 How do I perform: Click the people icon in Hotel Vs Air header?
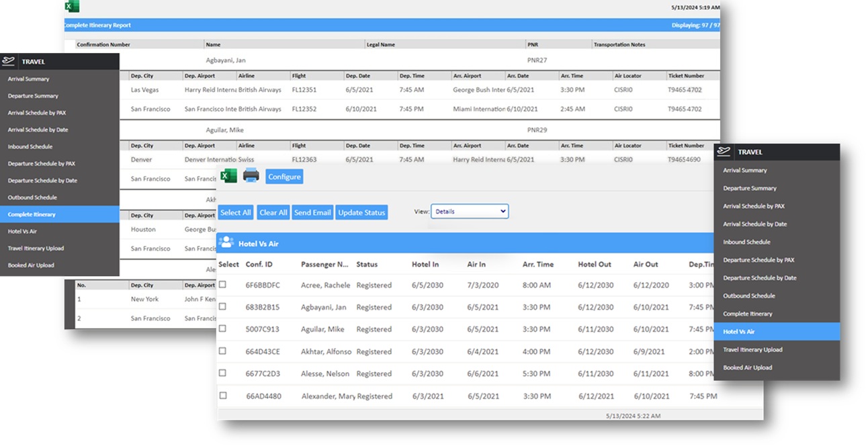[226, 243]
